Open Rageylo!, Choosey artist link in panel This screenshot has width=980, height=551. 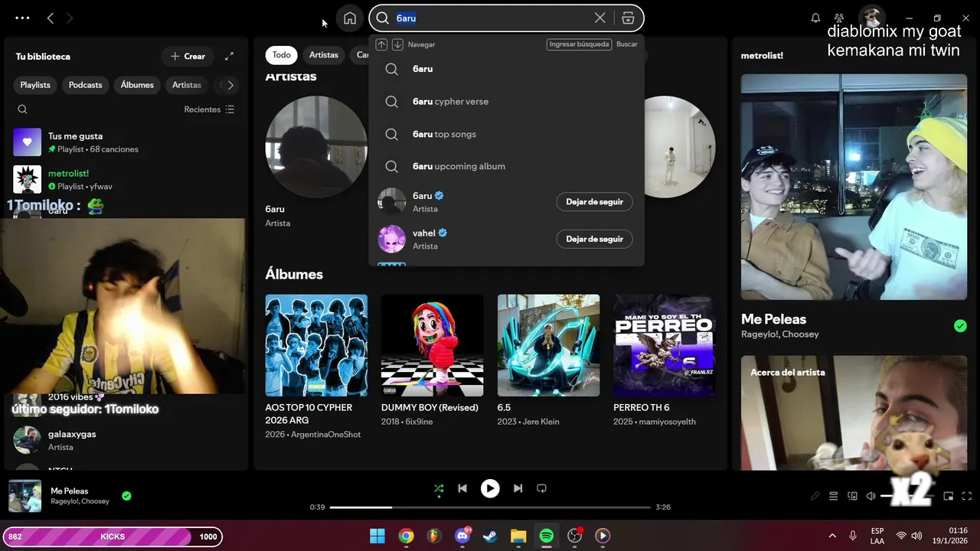(779, 334)
